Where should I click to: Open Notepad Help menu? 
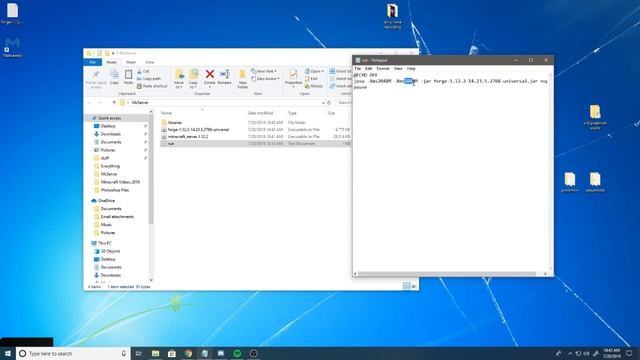point(411,69)
